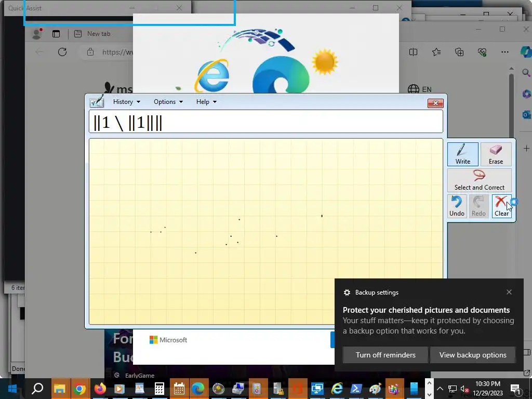Open File Explorer from taskbar
Image resolution: width=532 pixels, height=399 pixels.
point(60,389)
